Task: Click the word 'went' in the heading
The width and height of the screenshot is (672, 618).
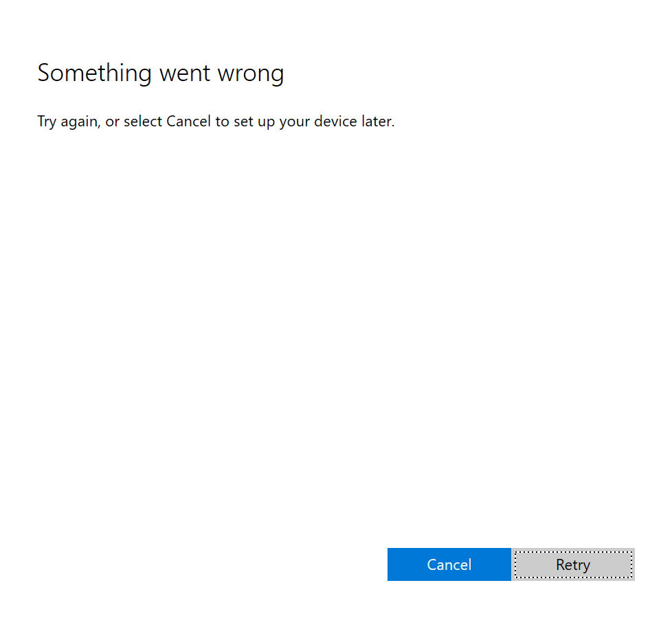Action: tap(185, 74)
